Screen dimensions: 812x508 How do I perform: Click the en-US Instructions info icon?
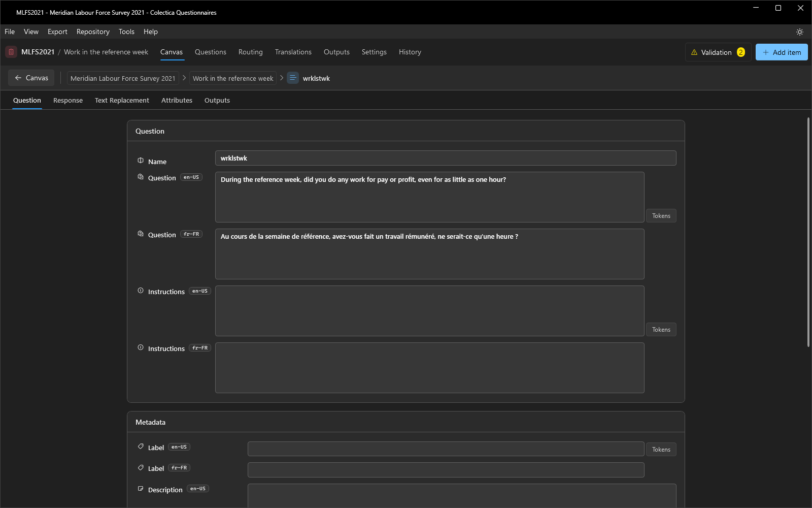141,291
